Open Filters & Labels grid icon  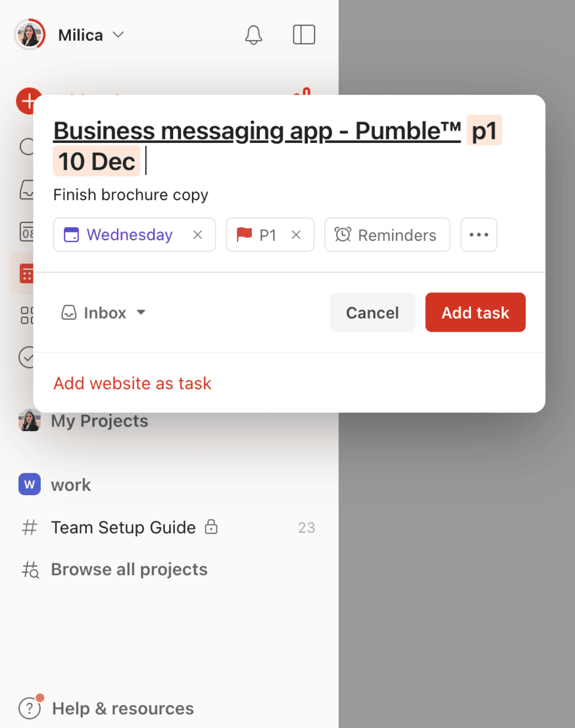click(x=29, y=315)
